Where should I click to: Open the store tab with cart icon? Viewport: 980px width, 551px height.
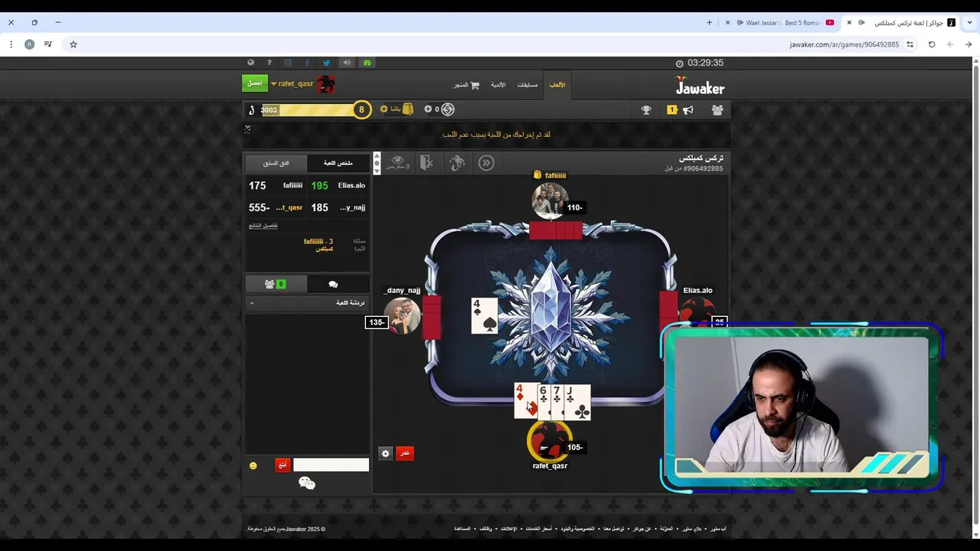(x=466, y=85)
